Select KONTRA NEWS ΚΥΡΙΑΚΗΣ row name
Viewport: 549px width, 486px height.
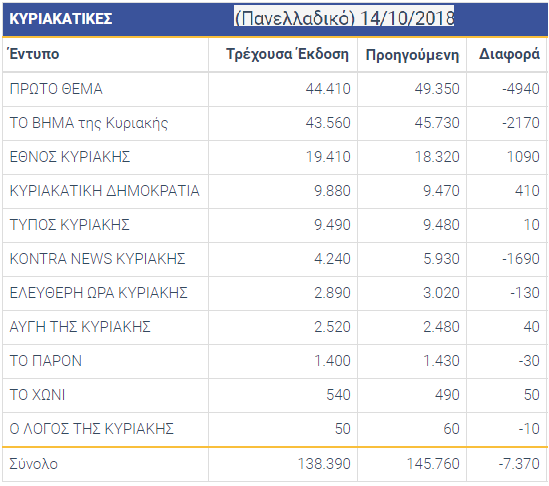pyautogui.click(x=97, y=258)
